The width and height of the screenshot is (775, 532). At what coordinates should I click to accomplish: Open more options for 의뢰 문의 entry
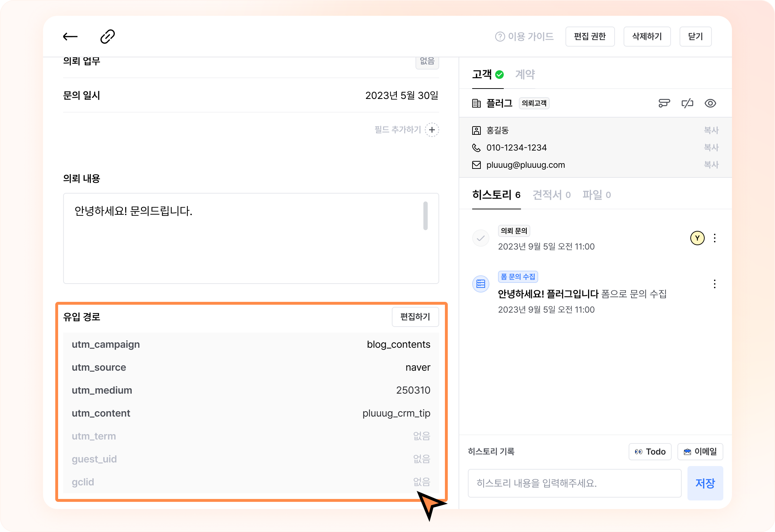pos(715,238)
